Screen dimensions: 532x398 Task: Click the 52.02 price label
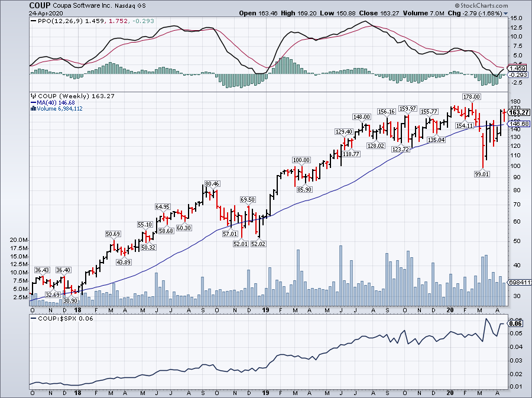click(x=258, y=244)
